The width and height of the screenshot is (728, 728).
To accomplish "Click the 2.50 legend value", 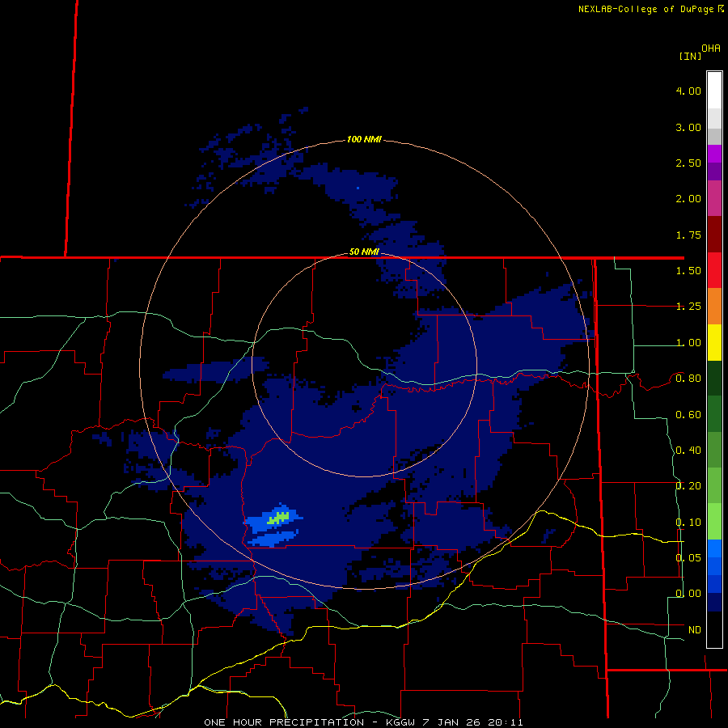I will pos(688,163).
